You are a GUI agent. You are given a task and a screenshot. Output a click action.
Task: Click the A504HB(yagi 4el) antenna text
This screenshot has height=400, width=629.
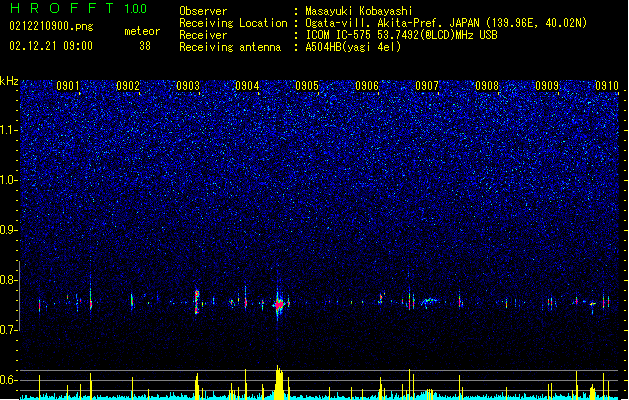pyautogui.click(x=353, y=47)
